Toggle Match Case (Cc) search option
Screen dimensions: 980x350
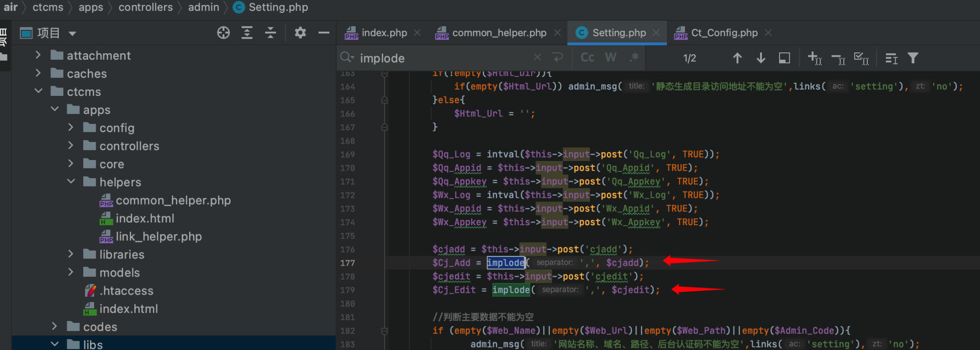(587, 58)
